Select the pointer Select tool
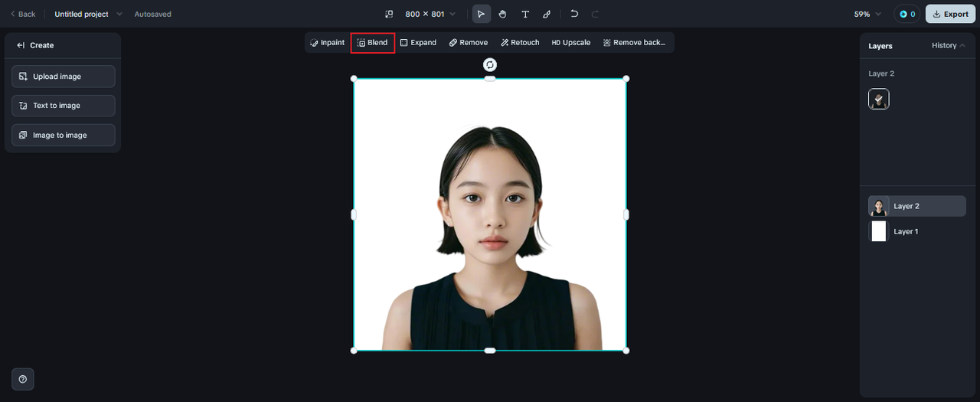 pyautogui.click(x=481, y=14)
